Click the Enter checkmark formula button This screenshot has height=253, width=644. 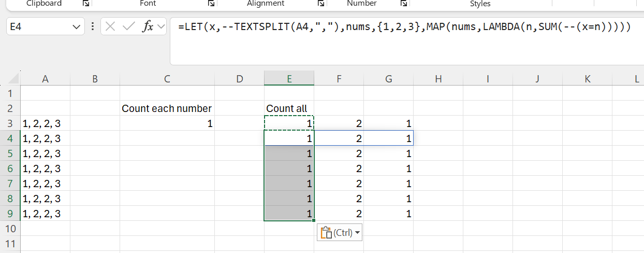(128, 26)
